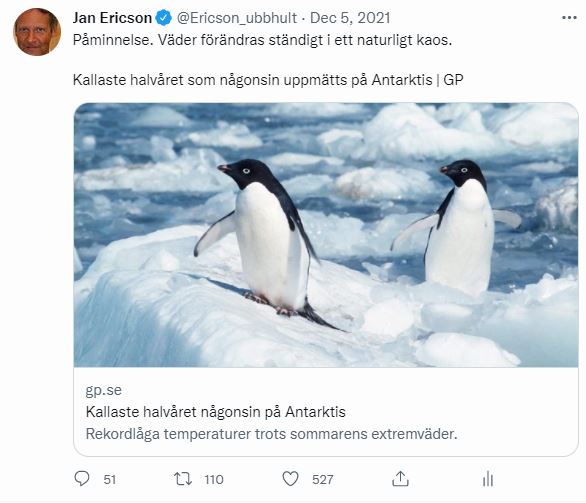Click the tweet text starting Påminnelse
This screenshot has height=503, width=586.
coord(262,40)
